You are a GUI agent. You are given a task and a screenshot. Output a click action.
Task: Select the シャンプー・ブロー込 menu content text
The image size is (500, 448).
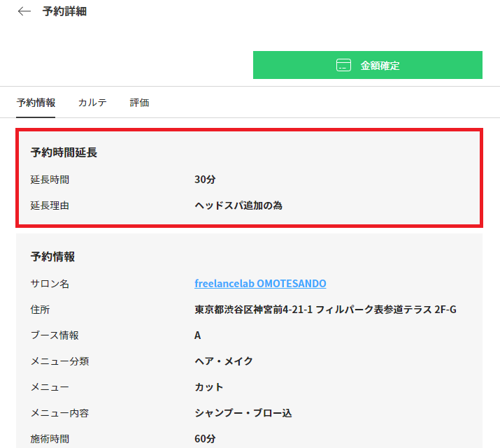(x=243, y=413)
